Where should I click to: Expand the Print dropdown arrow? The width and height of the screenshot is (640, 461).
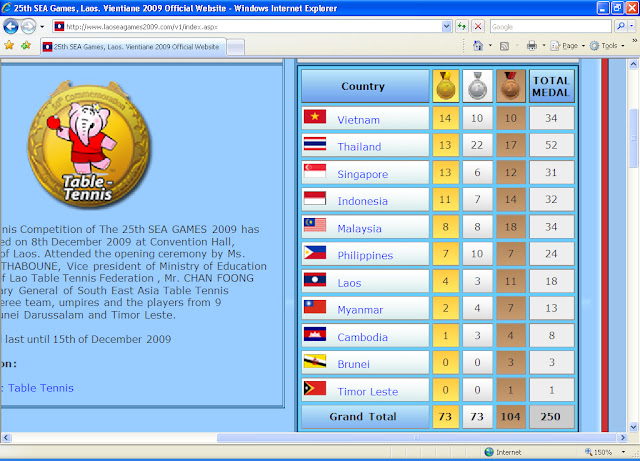(x=544, y=46)
